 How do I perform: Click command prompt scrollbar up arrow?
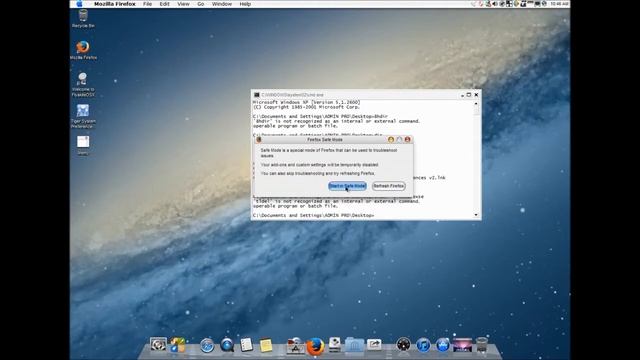click(476, 104)
